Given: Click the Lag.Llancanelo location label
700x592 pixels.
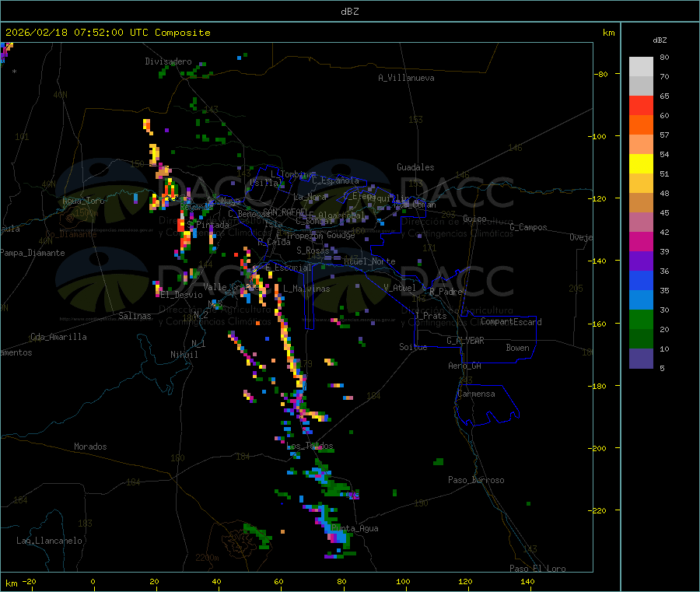Looking at the screenshot, I should point(50,541).
